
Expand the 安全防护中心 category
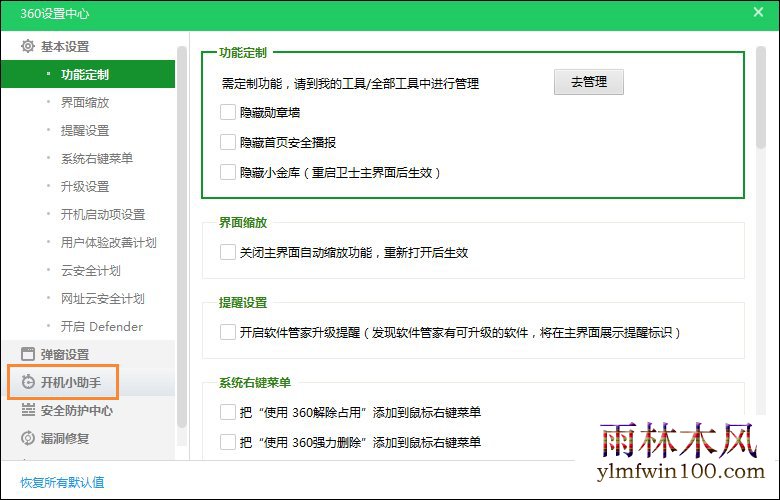point(77,410)
